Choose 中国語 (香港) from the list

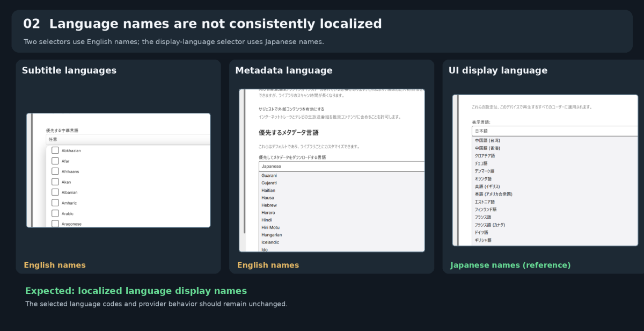coord(555,148)
